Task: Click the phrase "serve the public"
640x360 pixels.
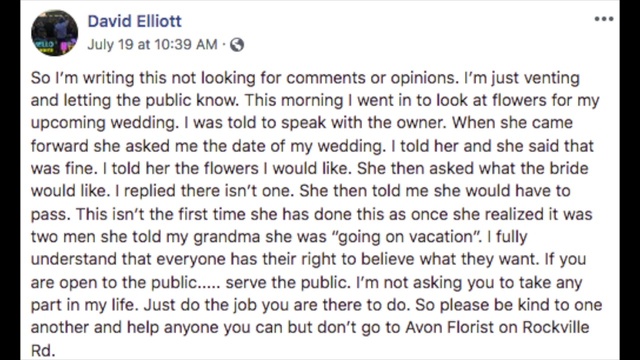Action: click(288, 282)
